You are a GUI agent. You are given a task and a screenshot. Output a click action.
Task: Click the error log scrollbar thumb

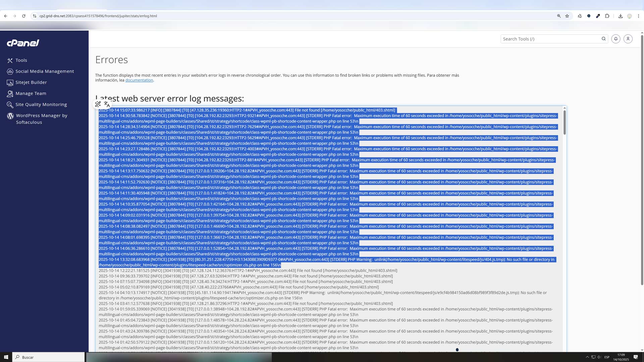point(565,122)
